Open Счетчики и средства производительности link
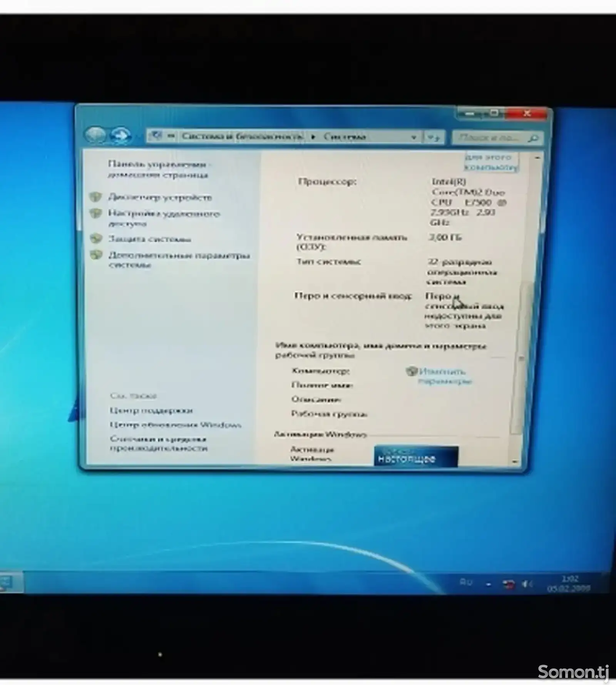The width and height of the screenshot is (616, 685). pos(159,444)
